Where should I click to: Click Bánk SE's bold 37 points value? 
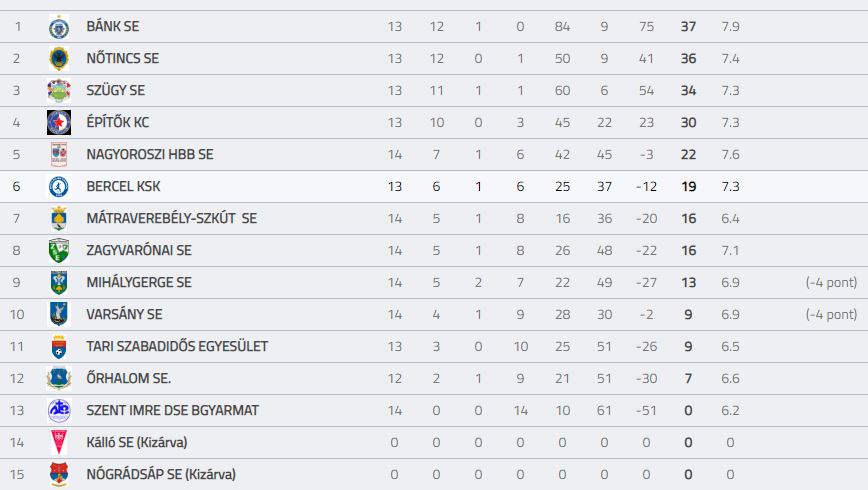[x=688, y=27]
